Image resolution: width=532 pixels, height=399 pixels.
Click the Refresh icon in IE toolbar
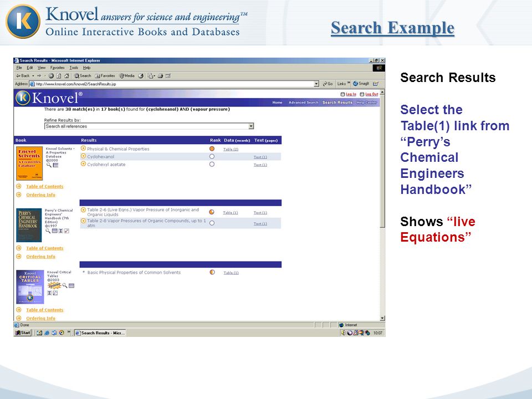click(59, 76)
